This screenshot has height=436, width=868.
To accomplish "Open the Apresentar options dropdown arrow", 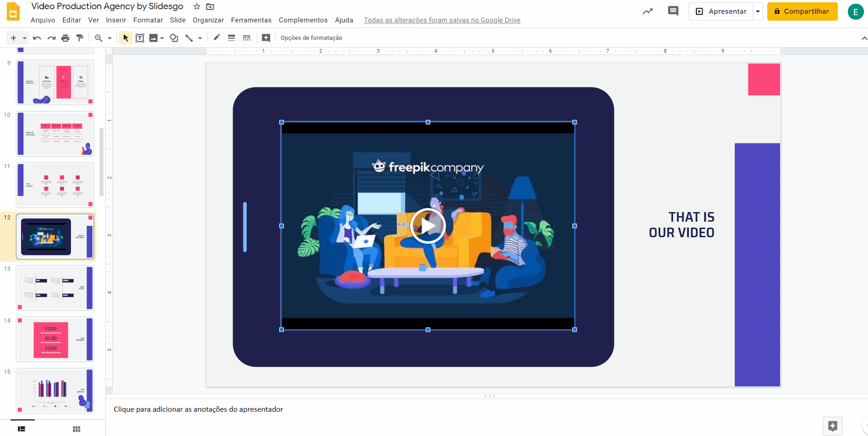I will click(x=758, y=11).
